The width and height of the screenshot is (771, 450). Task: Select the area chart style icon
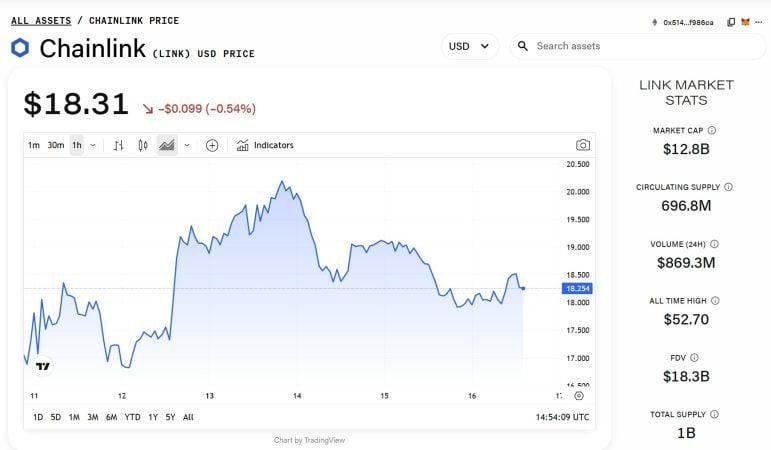(x=167, y=145)
